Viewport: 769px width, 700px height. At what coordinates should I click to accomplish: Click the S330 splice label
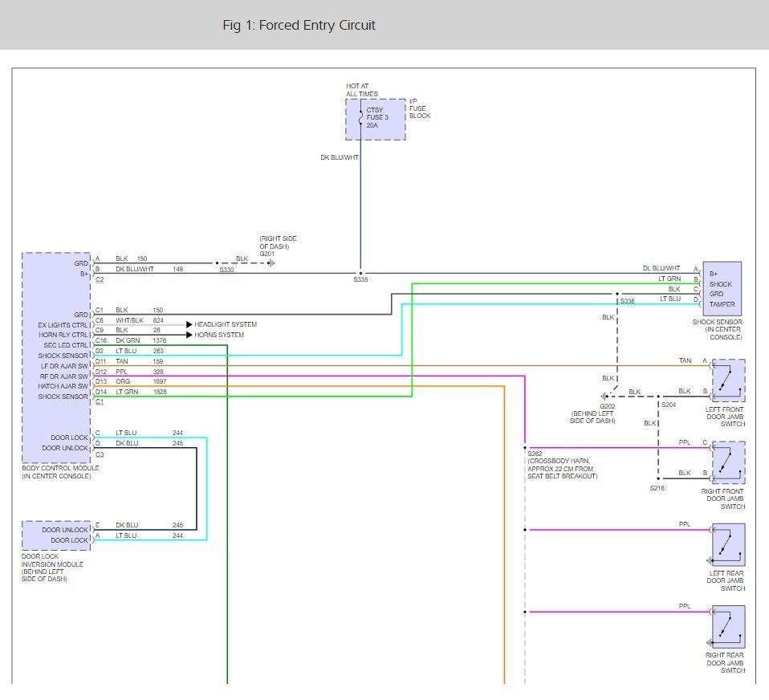[x=226, y=270]
